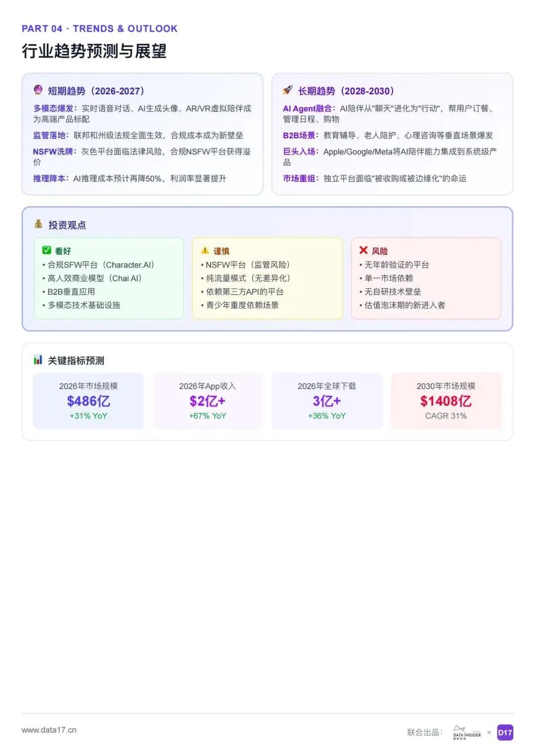Click the red X icon beside 风险
The height and width of the screenshot is (756, 534).
[x=363, y=250]
